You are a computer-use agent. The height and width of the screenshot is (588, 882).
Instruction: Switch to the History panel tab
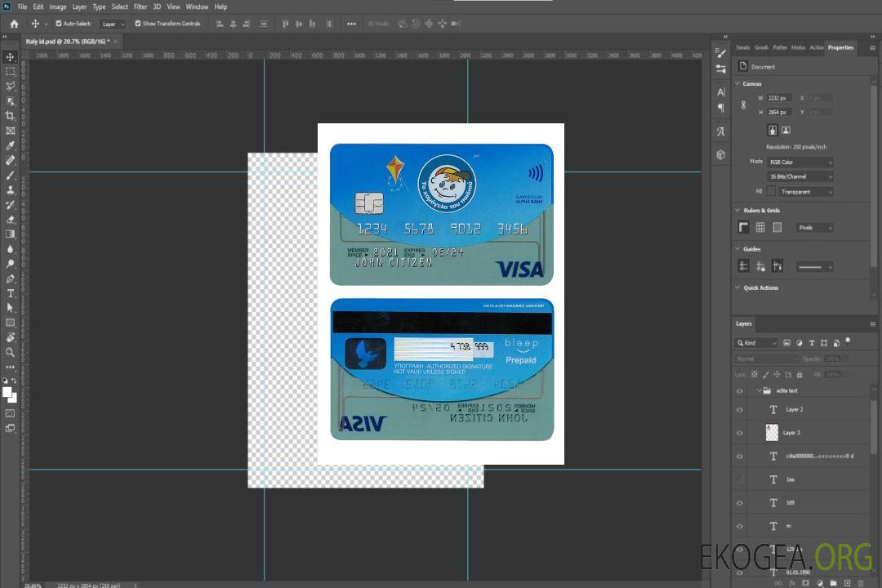tap(798, 48)
